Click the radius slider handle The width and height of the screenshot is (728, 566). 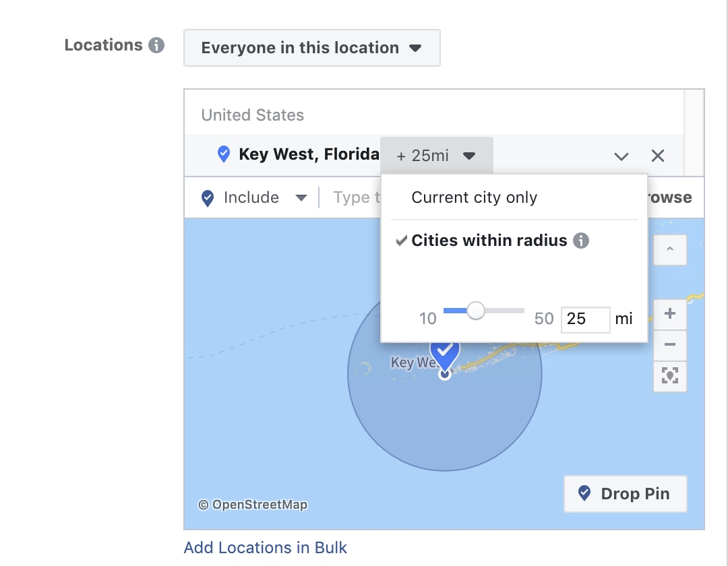point(476,311)
